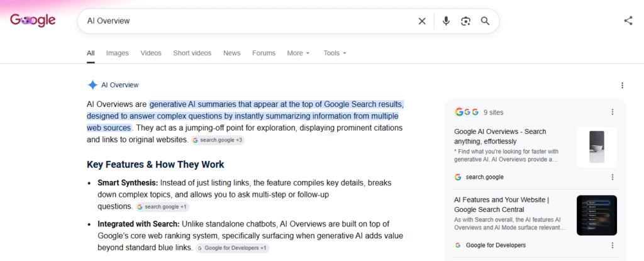Image resolution: width=644 pixels, height=261 pixels.
Task: Click highlighted generative AI summaries text
Action: pos(245,116)
